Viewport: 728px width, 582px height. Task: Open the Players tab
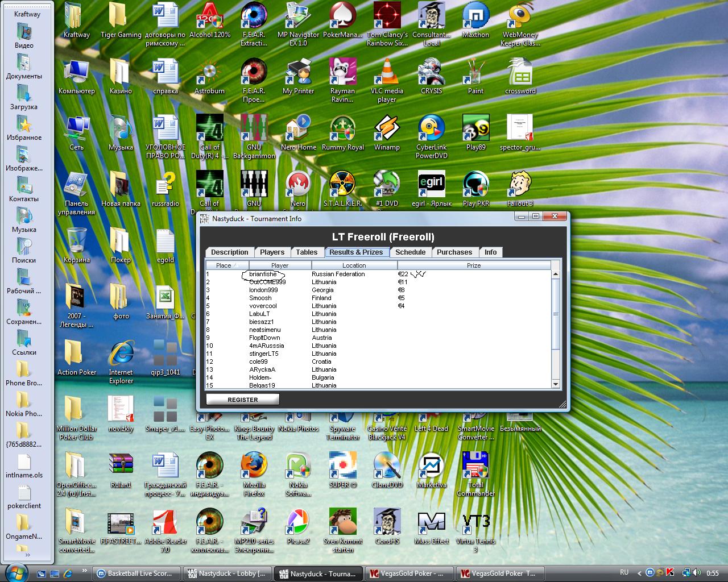[272, 252]
